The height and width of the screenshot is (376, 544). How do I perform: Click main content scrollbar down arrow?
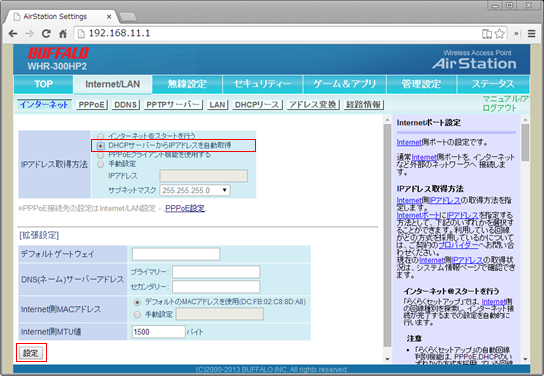(387, 359)
